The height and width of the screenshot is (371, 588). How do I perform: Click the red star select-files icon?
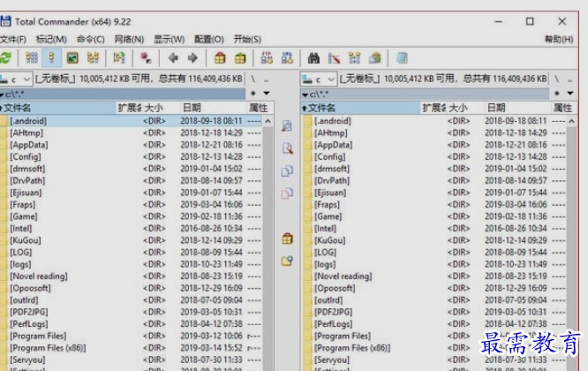146,57
